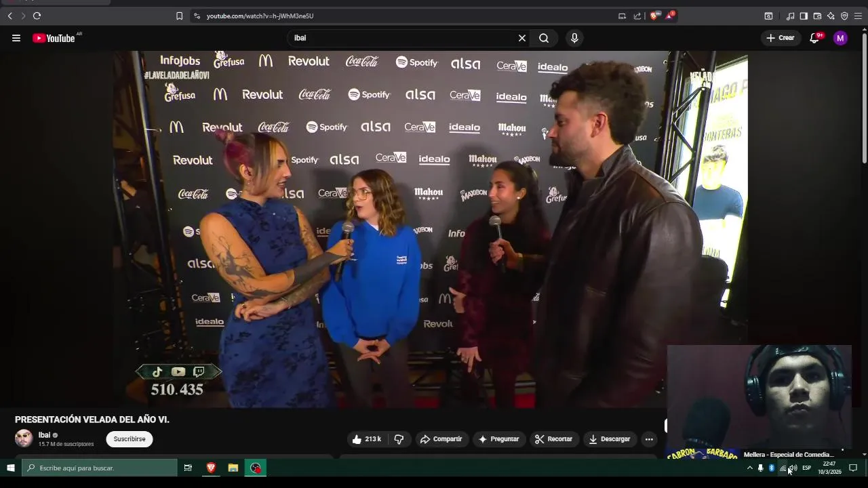Image resolution: width=868 pixels, height=488 pixels.
Task: Click 'PRESENTACIÓN VELADA DEL AÑO VI.' title
Action: click(92, 420)
